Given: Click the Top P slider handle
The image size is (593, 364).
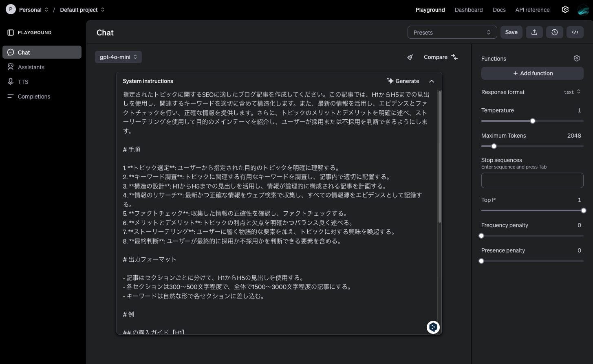Looking at the screenshot, I should pos(584,211).
